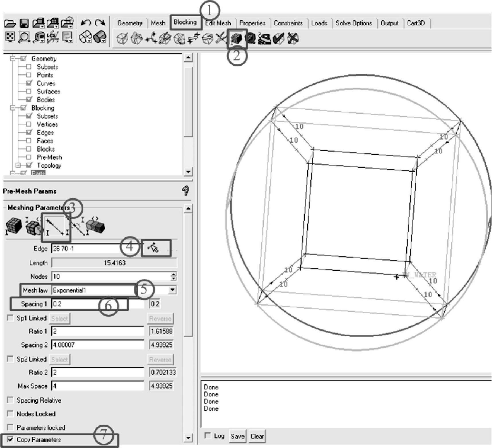Enable the Pre-Mesh checkbox in tree
This screenshot has height=448, width=492.
pyautogui.click(x=28, y=157)
